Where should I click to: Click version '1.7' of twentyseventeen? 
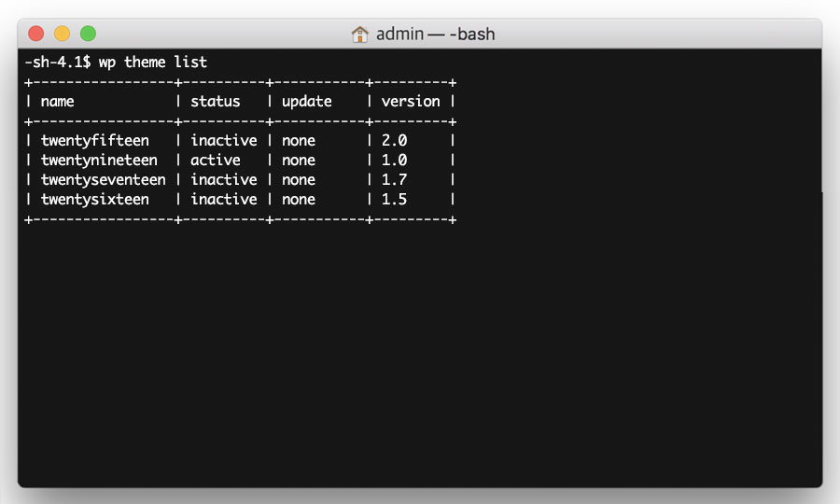394,179
